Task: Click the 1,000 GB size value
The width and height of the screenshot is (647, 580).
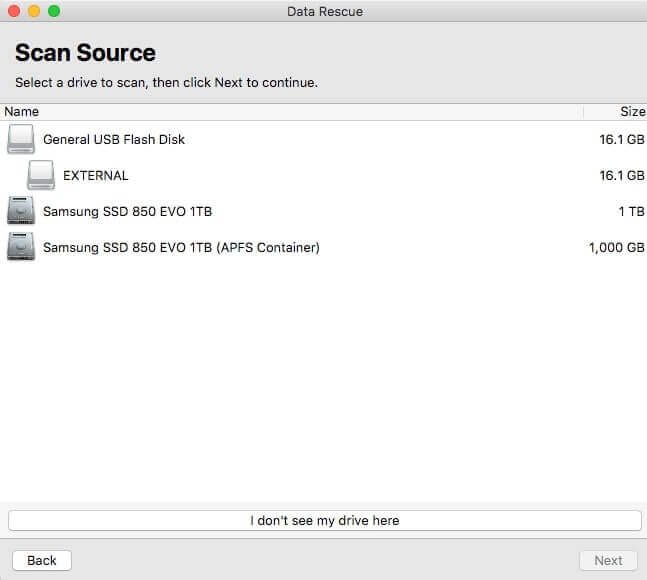Action: point(616,247)
